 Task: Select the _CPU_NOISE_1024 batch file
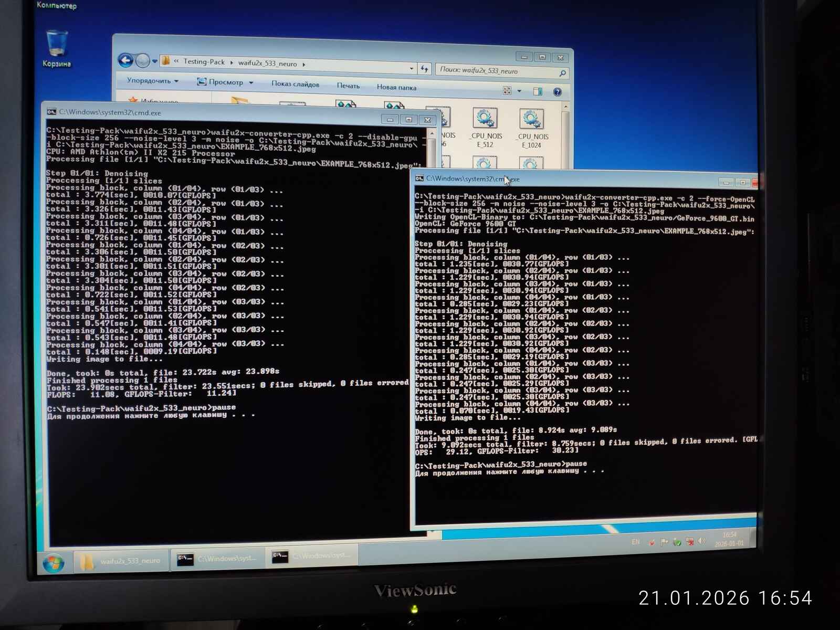[x=532, y=129]
